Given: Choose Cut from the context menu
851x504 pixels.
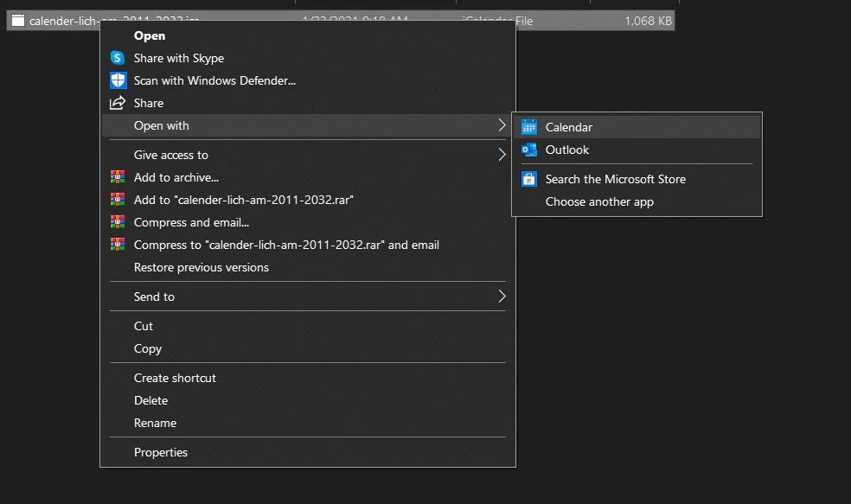Looking at the screenshot, I should pyautogui.click(x=308, y=326).
